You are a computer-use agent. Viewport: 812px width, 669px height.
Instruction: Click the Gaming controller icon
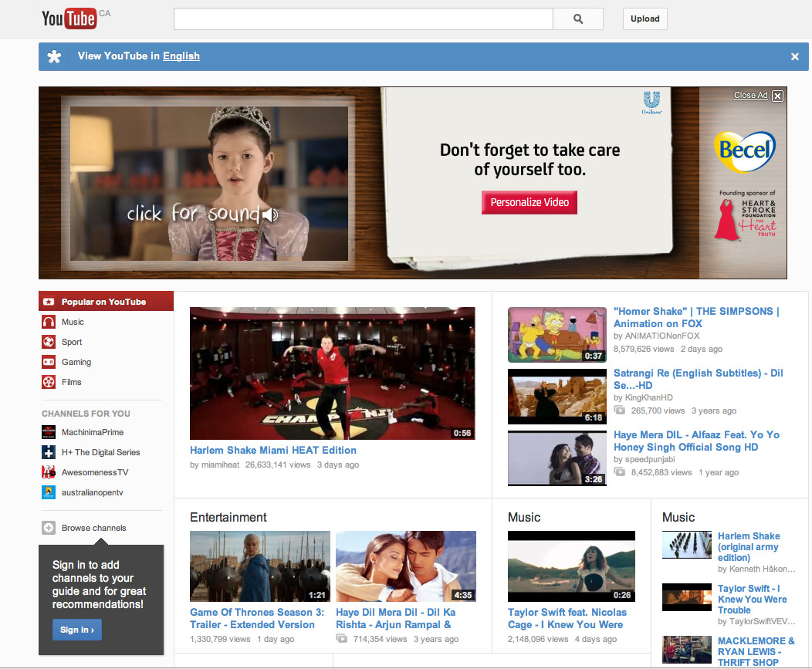click(49, 362)
